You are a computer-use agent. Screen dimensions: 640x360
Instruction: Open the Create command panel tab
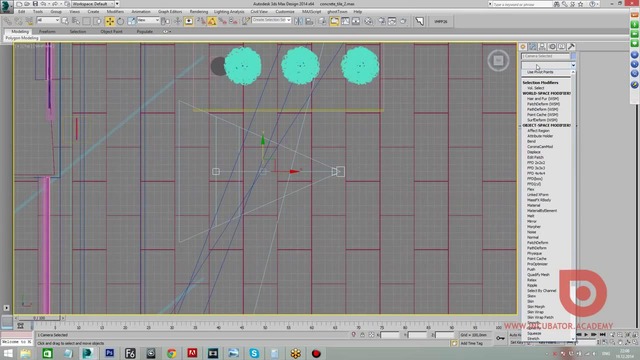523,47
